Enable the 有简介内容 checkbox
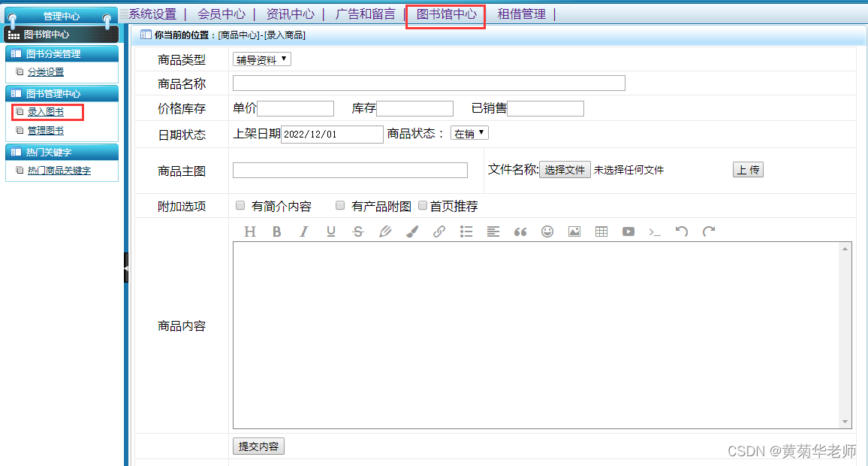Screen dimensions: 868x466 240,205
